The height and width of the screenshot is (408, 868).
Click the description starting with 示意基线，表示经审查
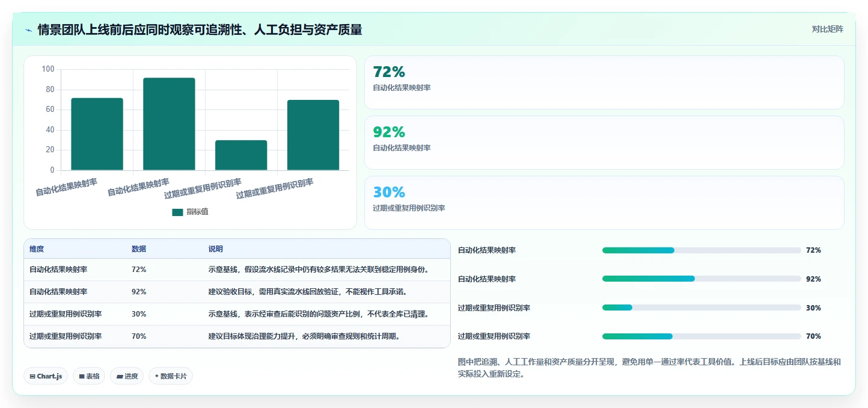(320, 314)
